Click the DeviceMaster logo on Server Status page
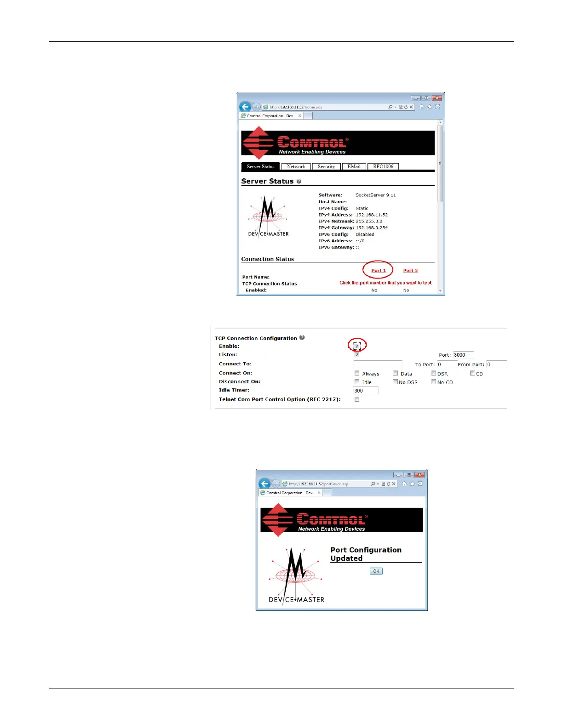The width and height of the screenshot is (563, 728). 268,216
